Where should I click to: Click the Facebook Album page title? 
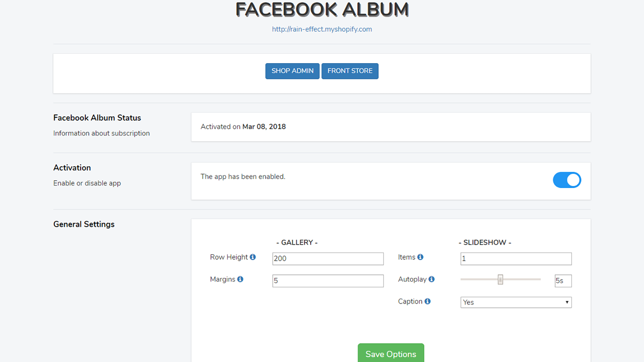click(x=322, y=10)
